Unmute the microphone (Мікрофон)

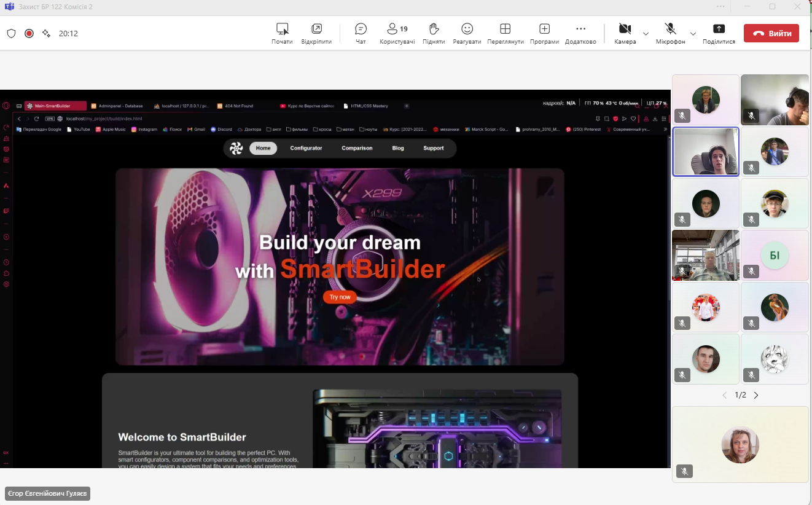click(x=670, y=33)
